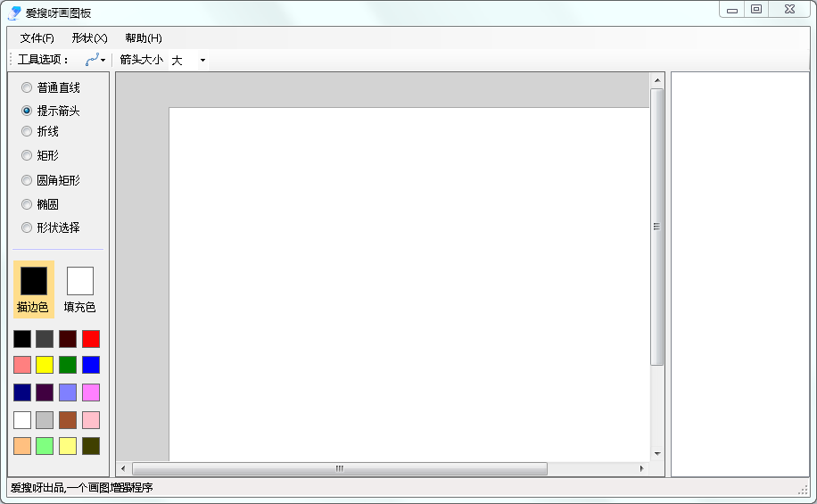Select the 折线 radio button
The height and width of the screenshot is (504, 817).
pyautogui.click(x=27, y=131)
